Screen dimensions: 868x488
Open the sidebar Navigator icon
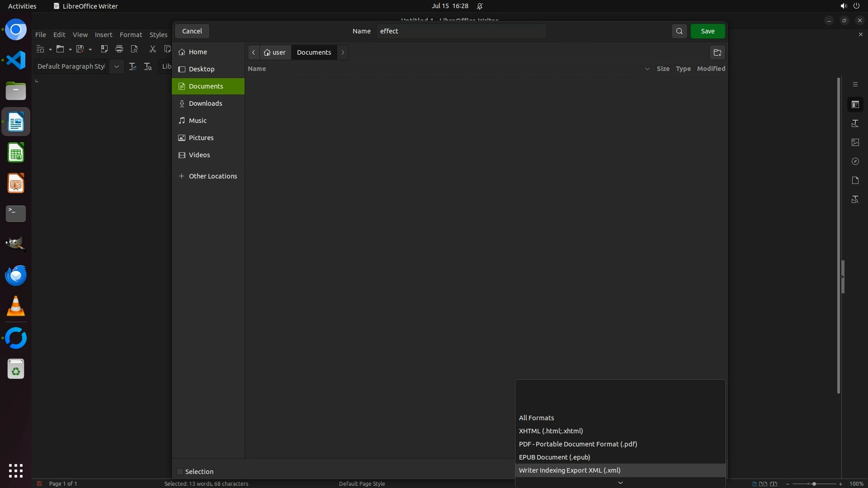click(x=855, y=161)
